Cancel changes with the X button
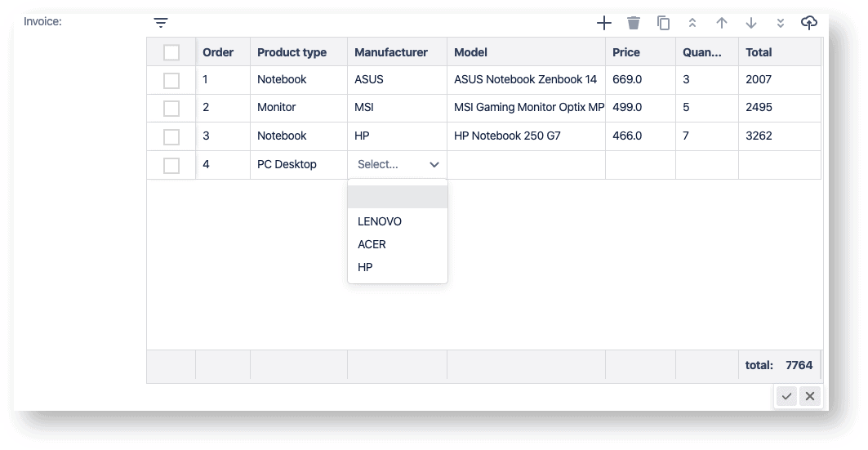 tap(810, 396)
